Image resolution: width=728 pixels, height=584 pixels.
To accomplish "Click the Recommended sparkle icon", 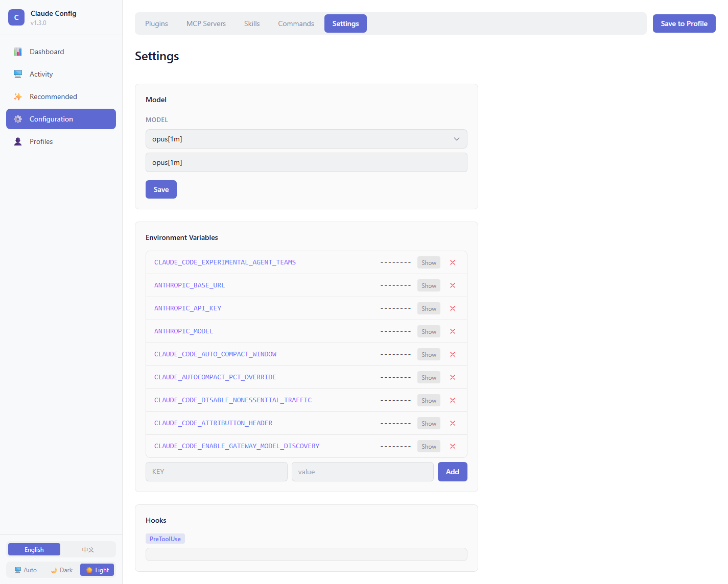I will [18, 96].
